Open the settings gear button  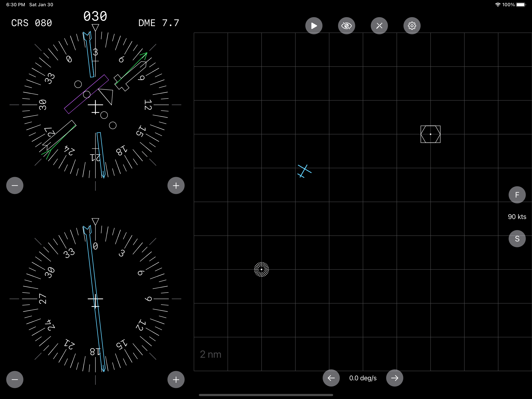[412, 26]
